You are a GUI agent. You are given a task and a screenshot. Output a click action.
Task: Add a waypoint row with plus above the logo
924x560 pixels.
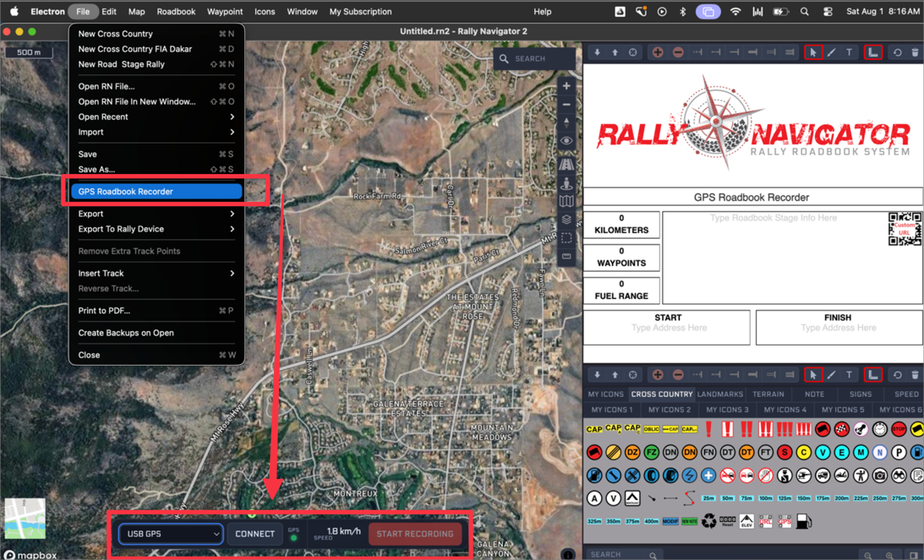pos(658,52)
